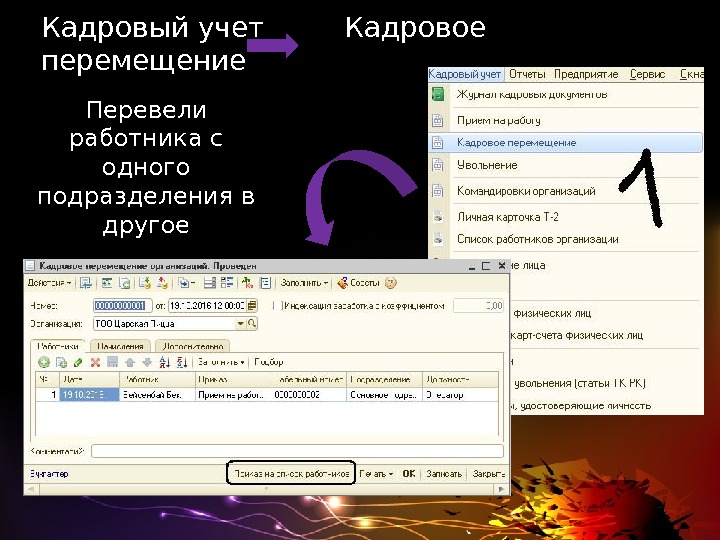The height and width of the screenshot is (540, 720).
Task: Add a new table row with green plus
Action: [44, 362]
